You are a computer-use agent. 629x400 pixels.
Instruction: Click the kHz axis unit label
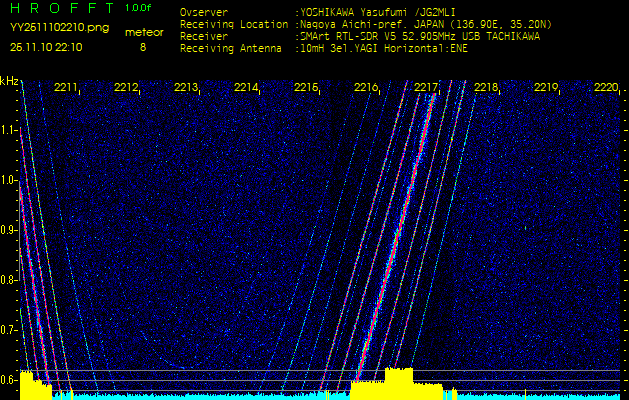tap(9, 80)
